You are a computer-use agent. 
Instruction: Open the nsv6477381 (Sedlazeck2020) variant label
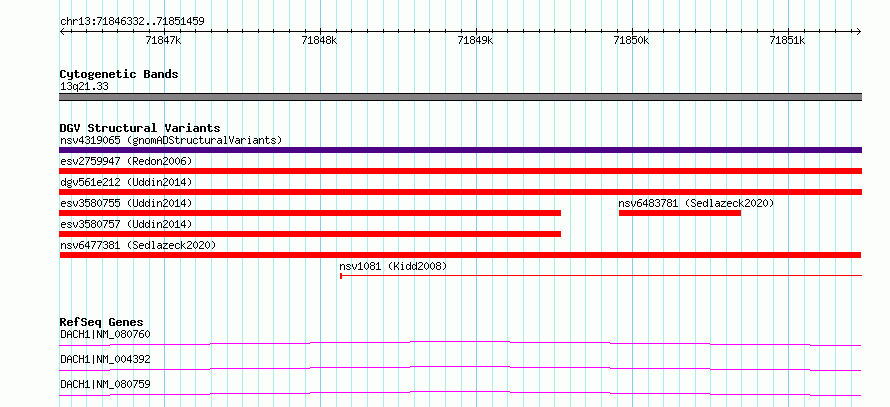click(138, 245)
